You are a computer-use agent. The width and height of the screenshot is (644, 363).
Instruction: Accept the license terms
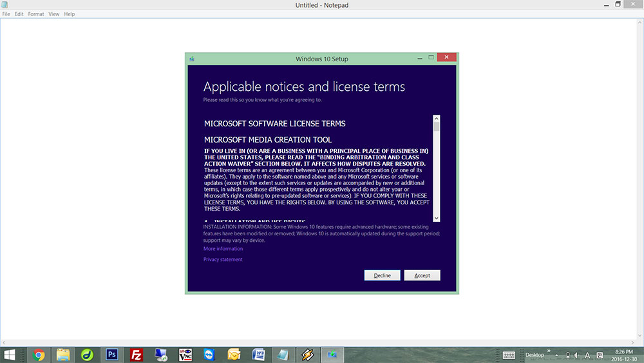tap(422, 275)
